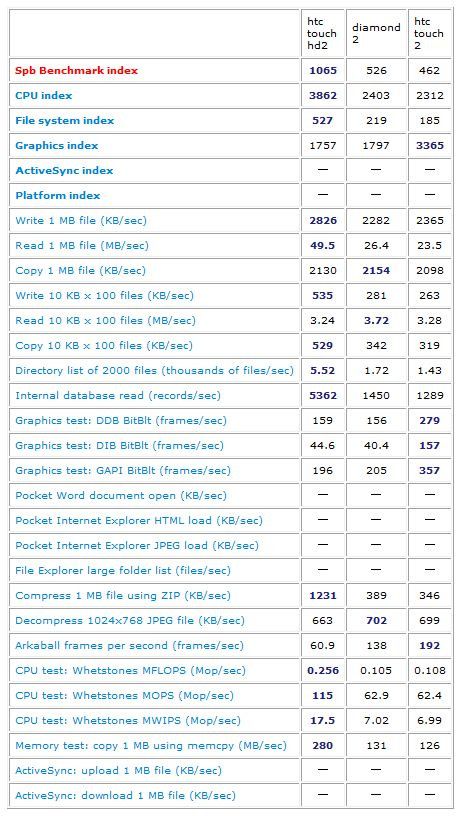461x818 pixels.
Task: Select the CPU index label
Action: tap(44, 95)
